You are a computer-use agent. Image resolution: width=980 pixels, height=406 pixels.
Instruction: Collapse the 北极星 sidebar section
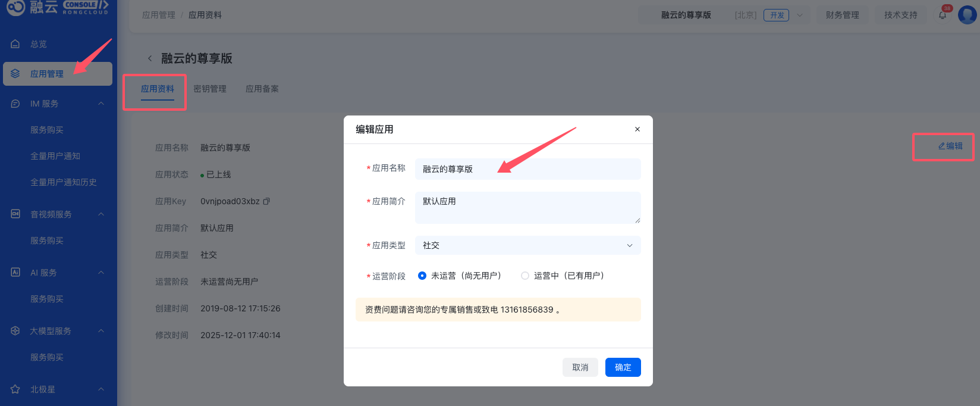click(x=101, y=389)
